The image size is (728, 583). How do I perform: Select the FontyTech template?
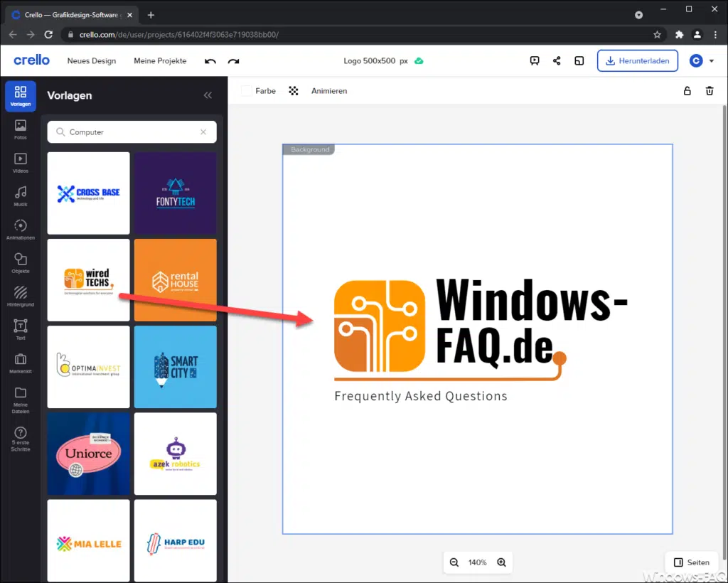[176, 193]
